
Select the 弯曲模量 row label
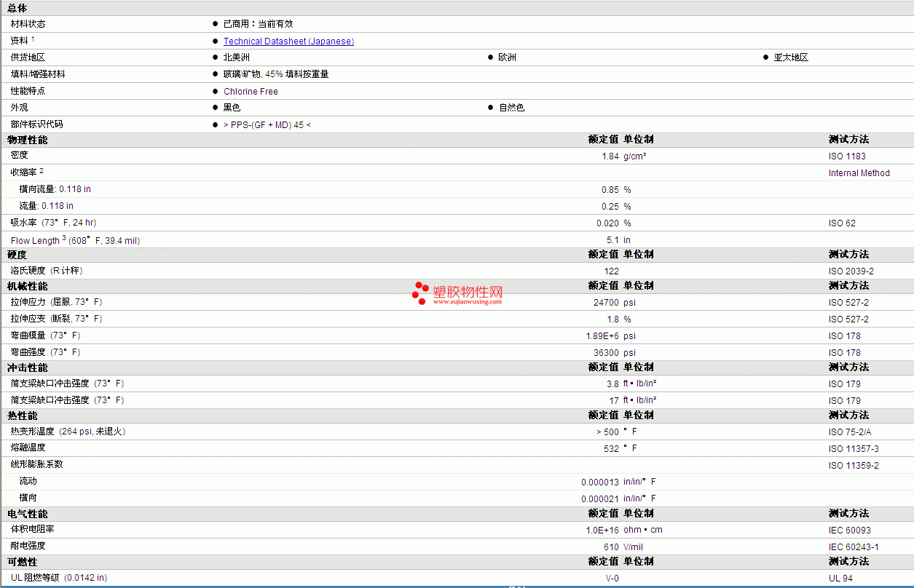pyautogui.click(x=45, y=335)
